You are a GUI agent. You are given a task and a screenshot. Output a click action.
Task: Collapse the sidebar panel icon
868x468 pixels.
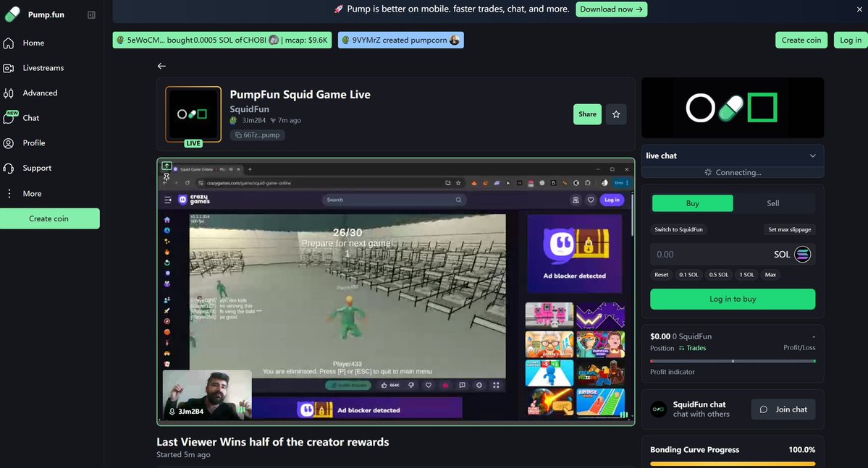click(91, 15)
